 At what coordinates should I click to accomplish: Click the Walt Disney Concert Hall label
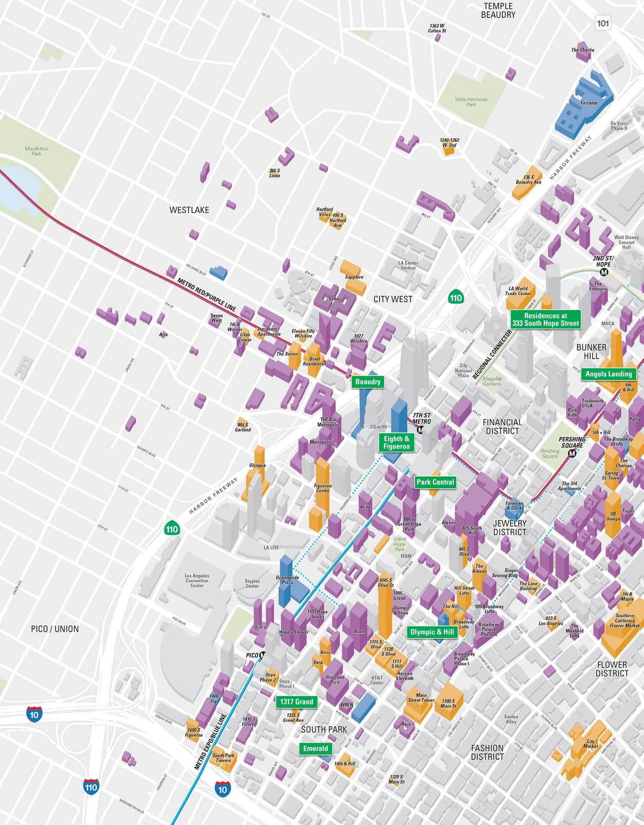point(627,242)
